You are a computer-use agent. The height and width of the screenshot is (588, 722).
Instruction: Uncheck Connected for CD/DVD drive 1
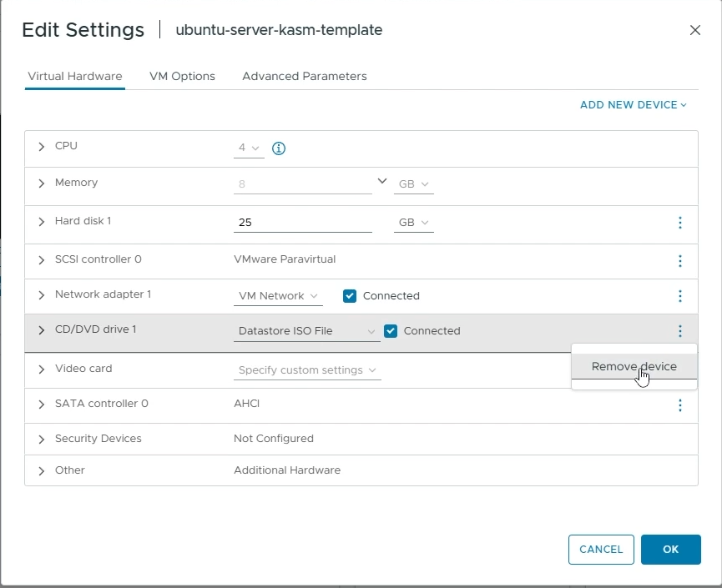pyautogui.click(x=391, y=330)
